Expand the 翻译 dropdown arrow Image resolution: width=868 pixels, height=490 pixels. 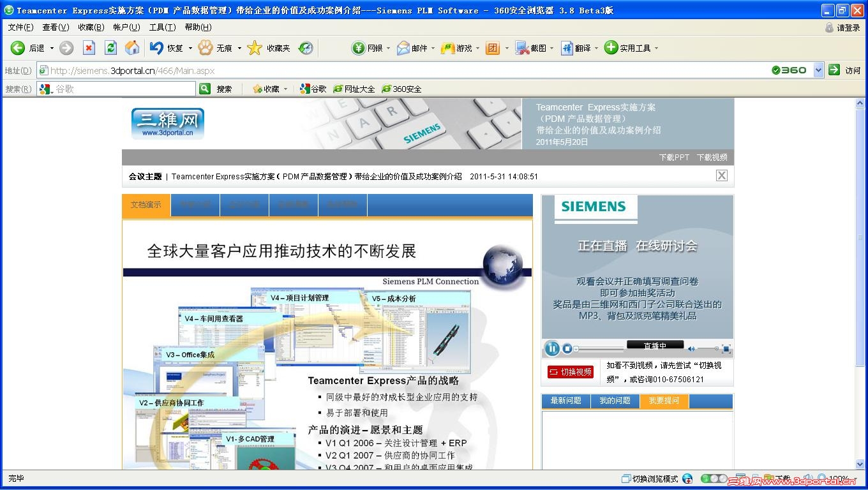click(x=596, y=48)
